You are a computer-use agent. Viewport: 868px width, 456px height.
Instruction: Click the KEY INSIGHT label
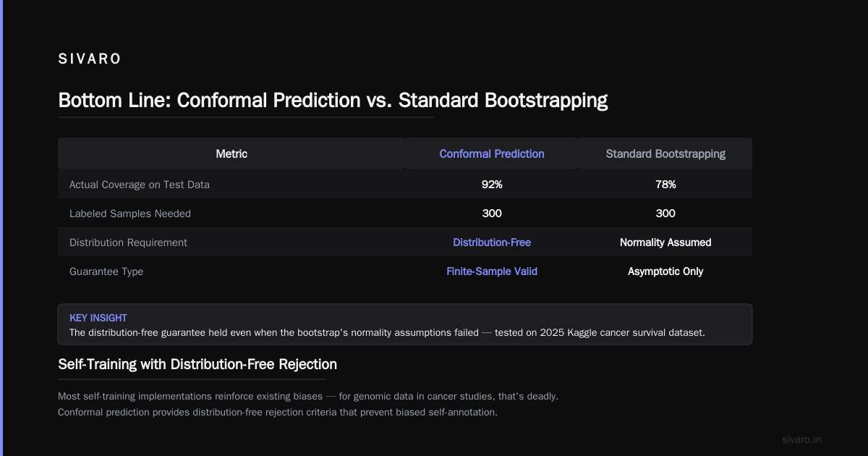[x=98, y=318]
